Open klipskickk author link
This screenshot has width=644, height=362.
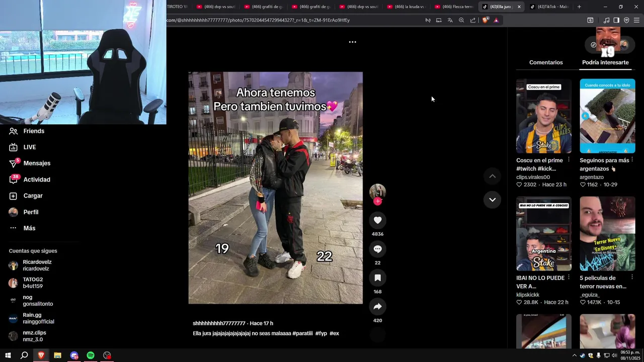[x=528, y=295]
